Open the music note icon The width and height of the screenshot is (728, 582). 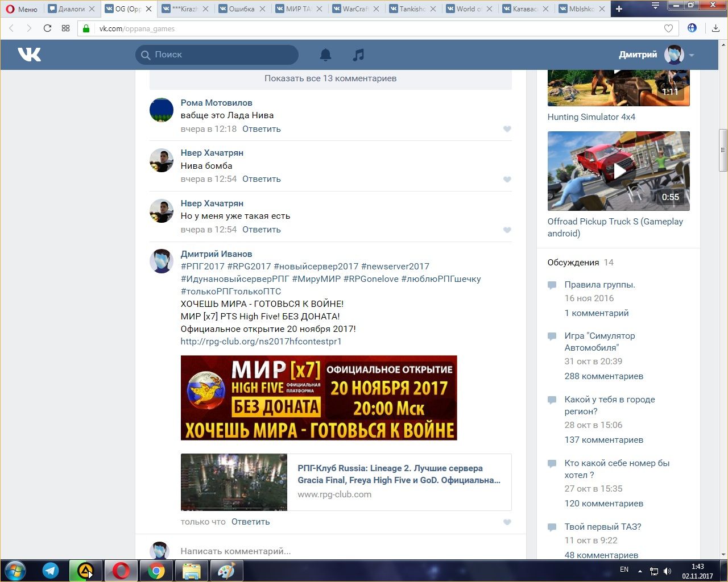(358, 55)
